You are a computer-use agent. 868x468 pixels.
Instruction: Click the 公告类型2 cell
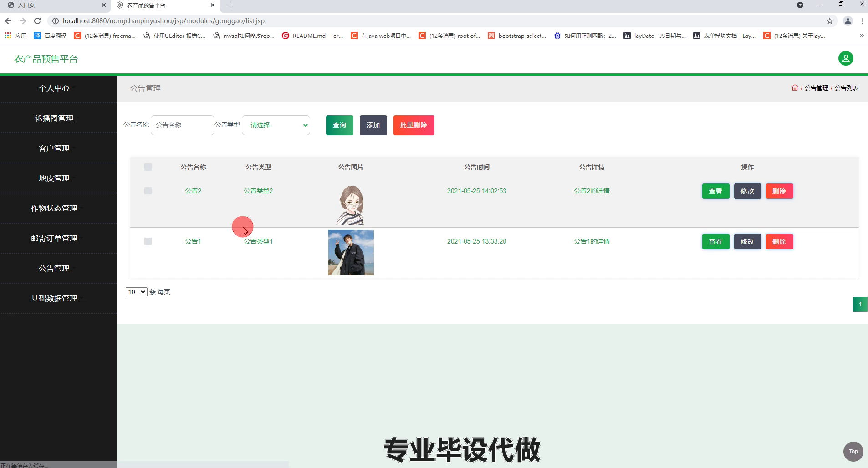click(258, 191)
